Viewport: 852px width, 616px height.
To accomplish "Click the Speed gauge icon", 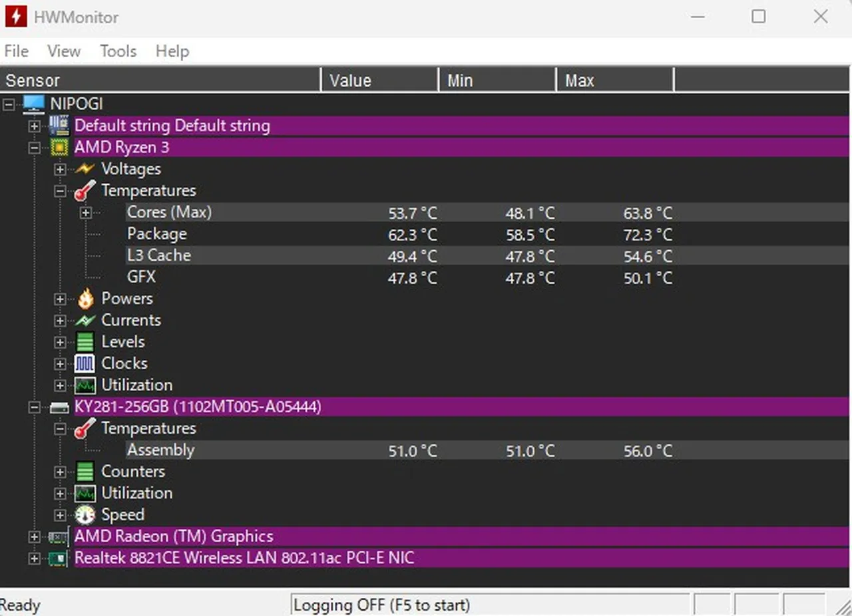I will [85, 515].
